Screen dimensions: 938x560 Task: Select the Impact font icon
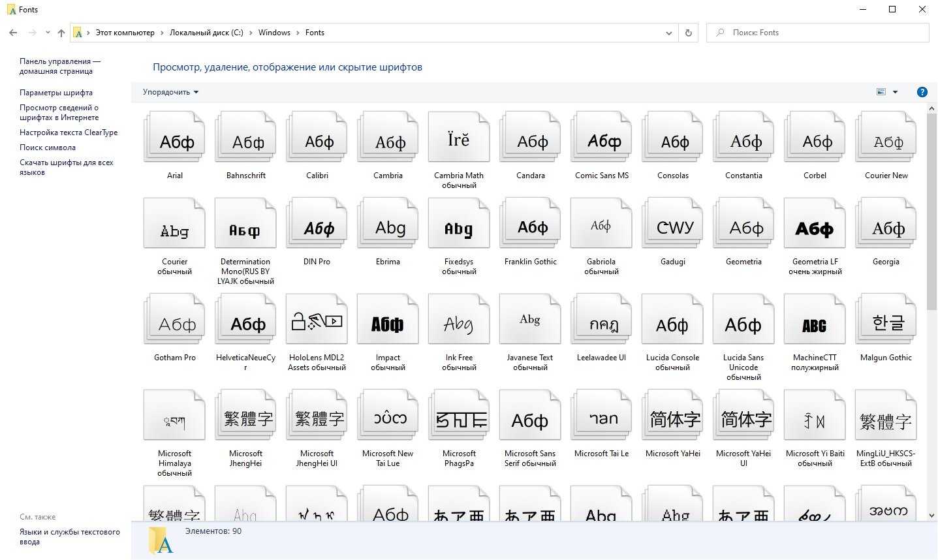(388, 319)
